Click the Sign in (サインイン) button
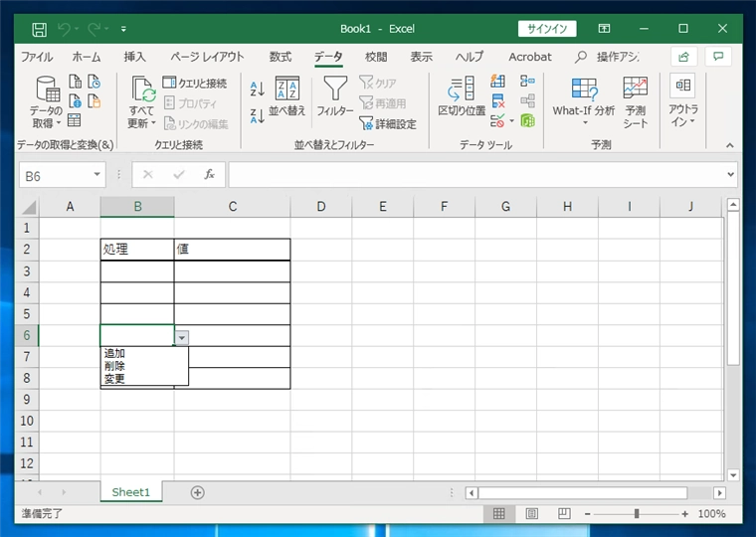756x537 pixels. (547, 29)
